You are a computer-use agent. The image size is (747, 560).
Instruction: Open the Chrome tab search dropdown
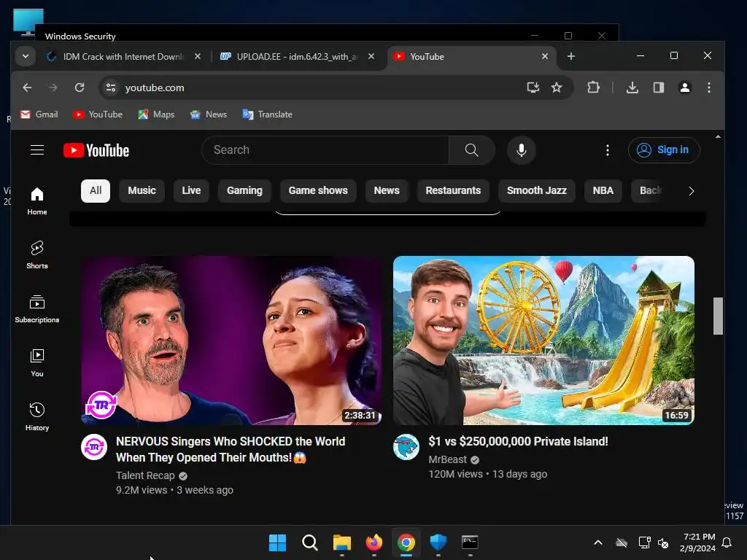pyautogui.click(x=26, y=57)
